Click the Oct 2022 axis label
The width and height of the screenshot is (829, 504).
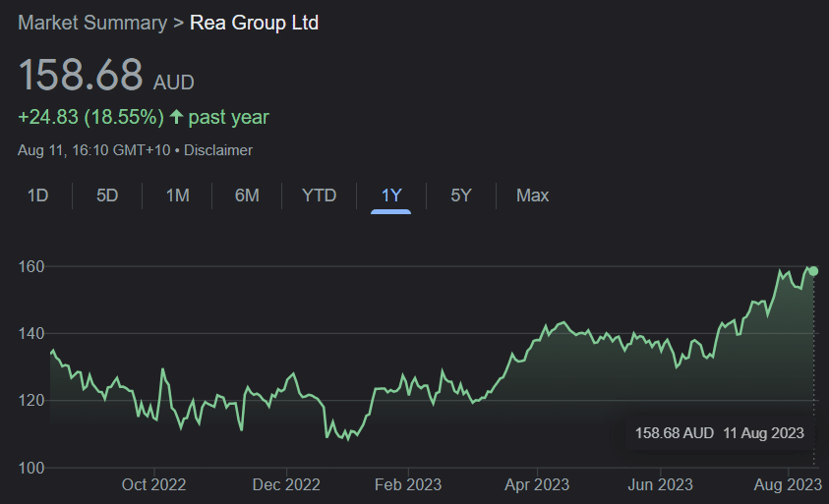coord(153,484)
